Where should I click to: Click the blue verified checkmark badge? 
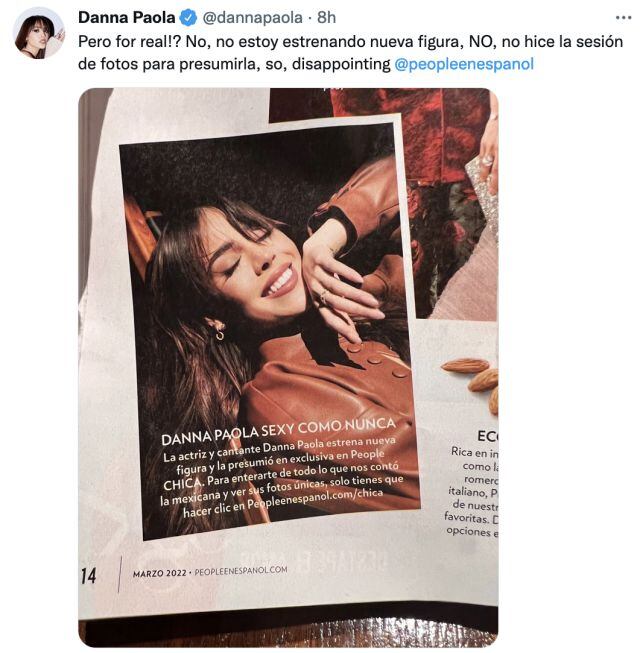188,18
